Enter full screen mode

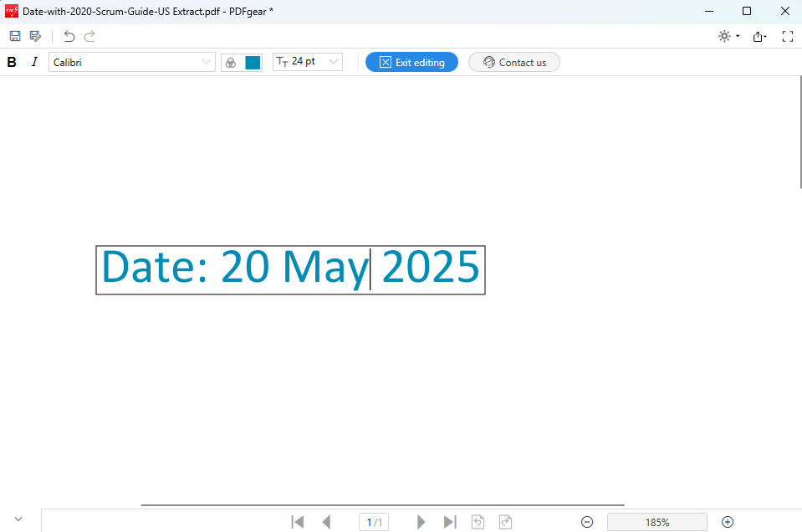click(x=788, y=36)
